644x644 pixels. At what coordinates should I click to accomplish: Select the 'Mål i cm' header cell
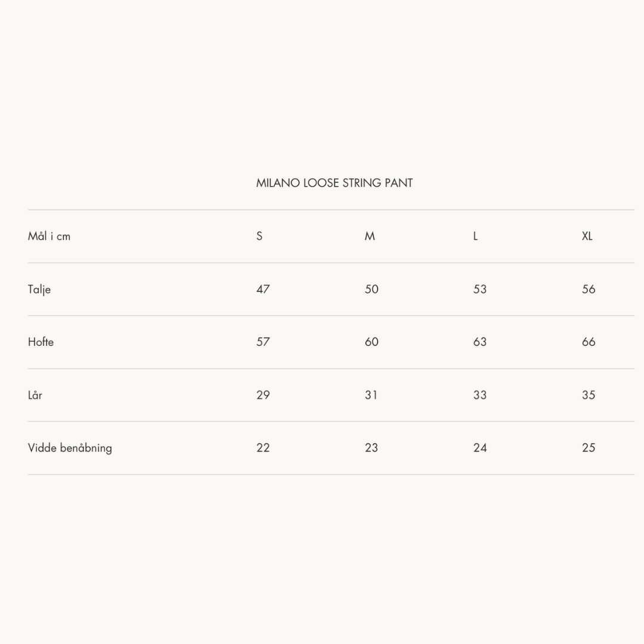[x=49, y=236]
